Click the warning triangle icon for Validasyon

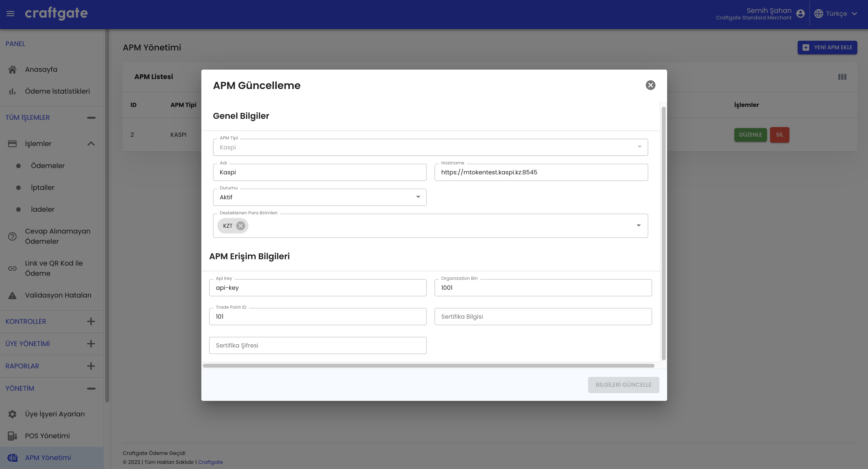point(12,295)
